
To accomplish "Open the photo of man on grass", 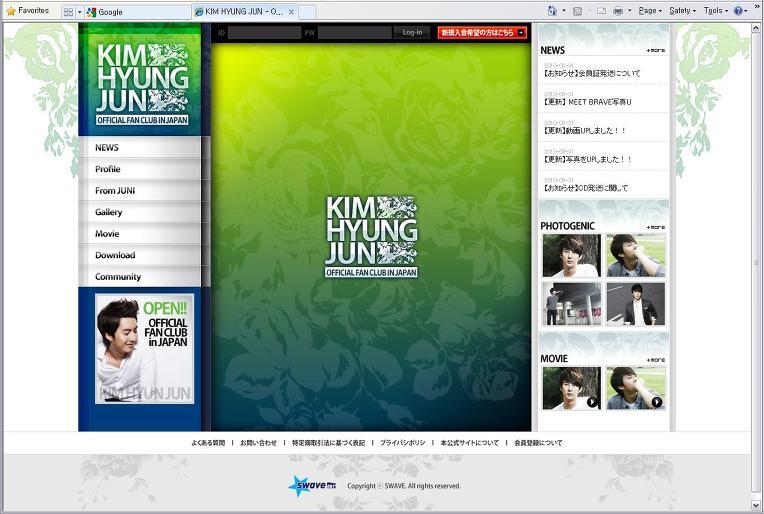I will (635, 255).
